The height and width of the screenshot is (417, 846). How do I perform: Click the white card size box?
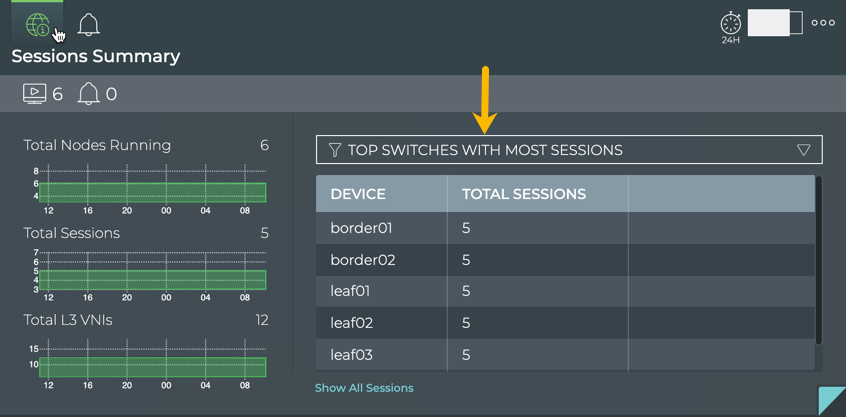[775, 23]
